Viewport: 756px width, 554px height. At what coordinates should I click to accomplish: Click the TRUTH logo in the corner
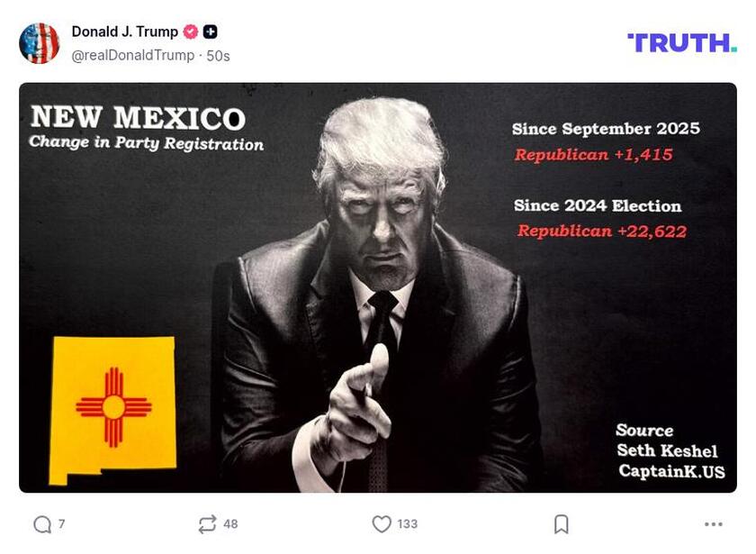point(681,40)
